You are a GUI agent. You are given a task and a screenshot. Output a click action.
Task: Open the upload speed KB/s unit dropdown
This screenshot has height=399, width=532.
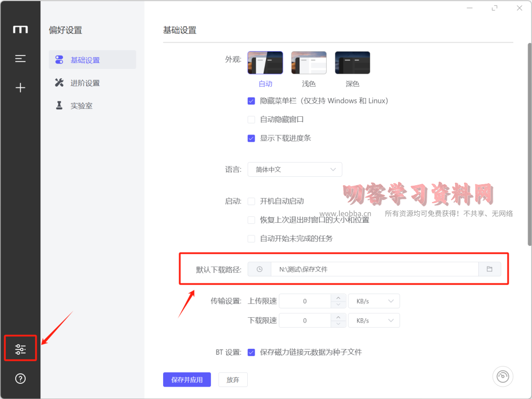(x=374, y=300)
